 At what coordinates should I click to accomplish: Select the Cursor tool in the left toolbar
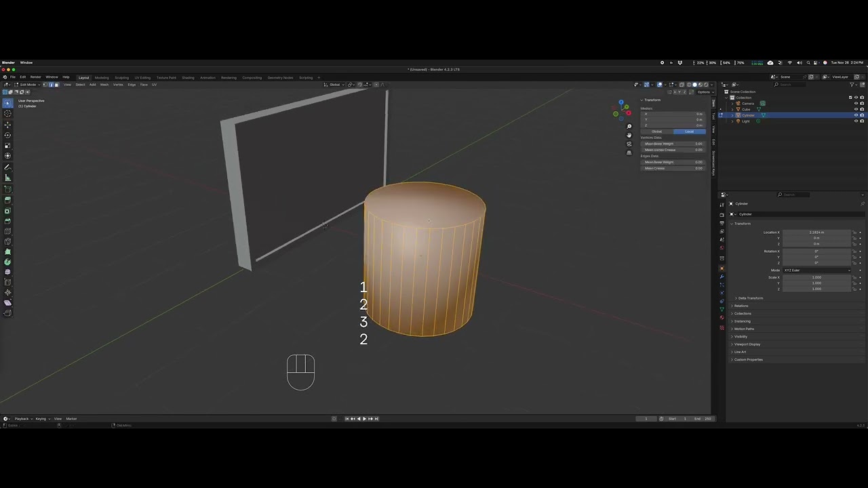[7, 113]
